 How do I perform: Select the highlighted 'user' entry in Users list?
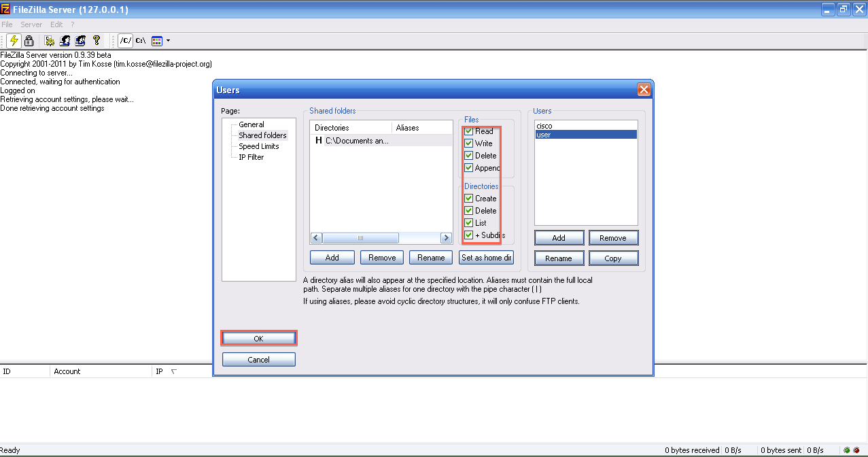(586, 135)
